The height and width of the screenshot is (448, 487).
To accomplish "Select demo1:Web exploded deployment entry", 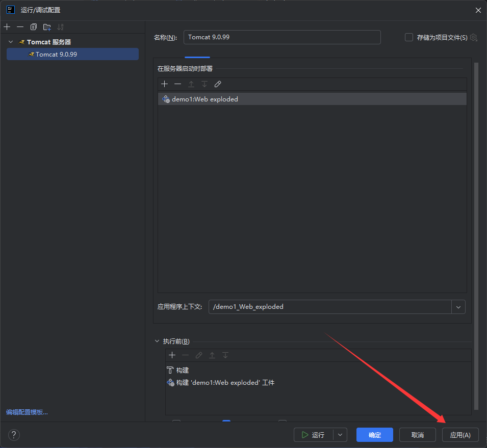I will click(x=312, y=99).
